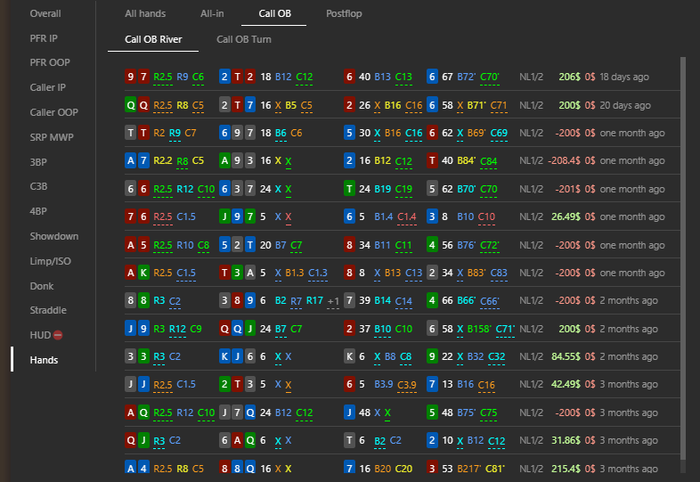The height and width of the screenshot is (482, 700).
Task: Click the B1.4 turn bet action
Action: [383, 217]
